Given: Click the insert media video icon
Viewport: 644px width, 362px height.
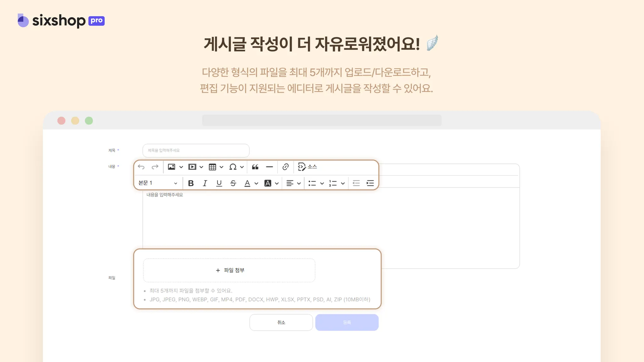Looking at the screenshot, I should (192, 167).
